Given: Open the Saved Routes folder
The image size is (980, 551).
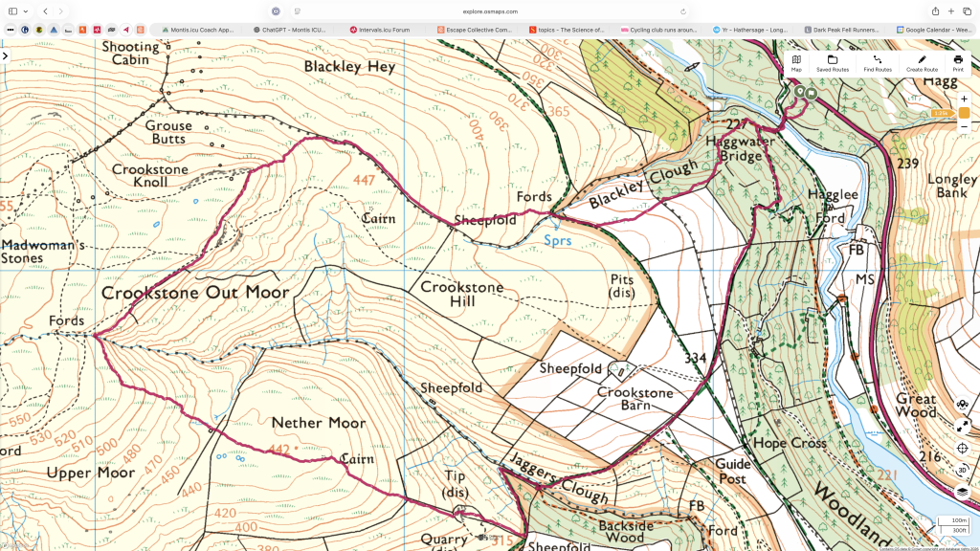Looking at the screenshot, I should coord(832,63).
